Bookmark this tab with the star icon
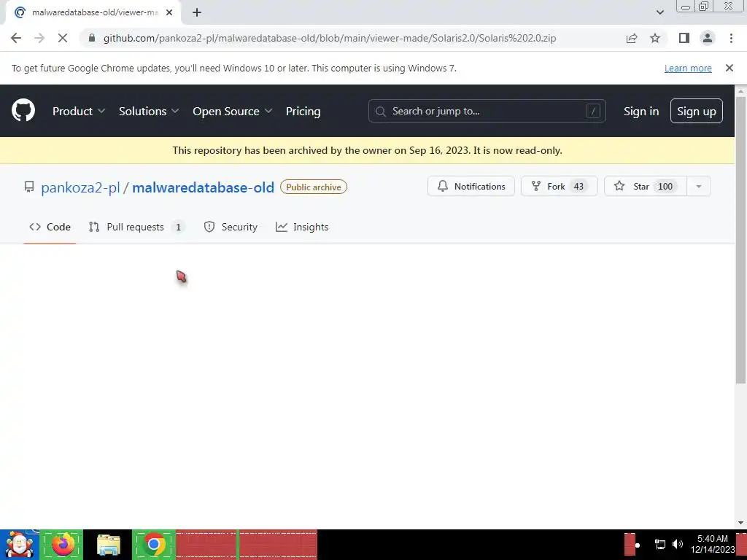Image resolution: width=747 pixels, height=560 pixels. coord(655,38)
